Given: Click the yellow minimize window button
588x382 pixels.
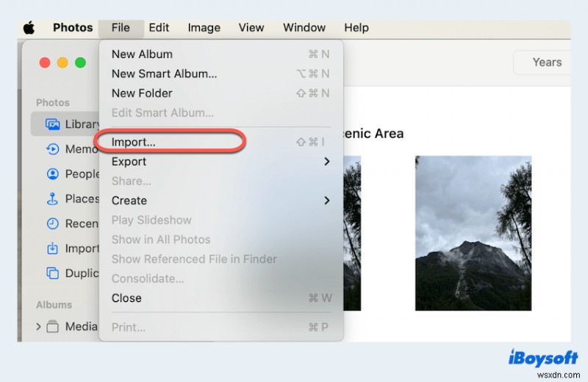Looking at the screenshot, I should 62,62.
